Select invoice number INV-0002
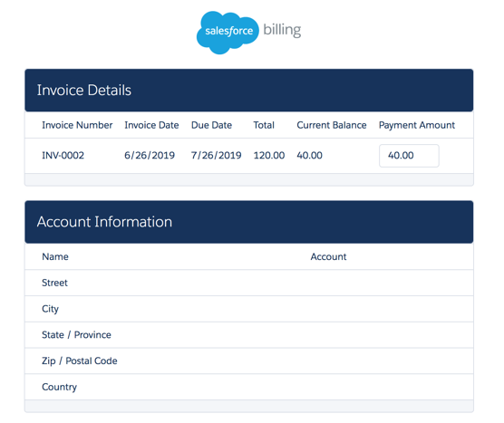The image size is (504, 423). (x=63, y=156)
